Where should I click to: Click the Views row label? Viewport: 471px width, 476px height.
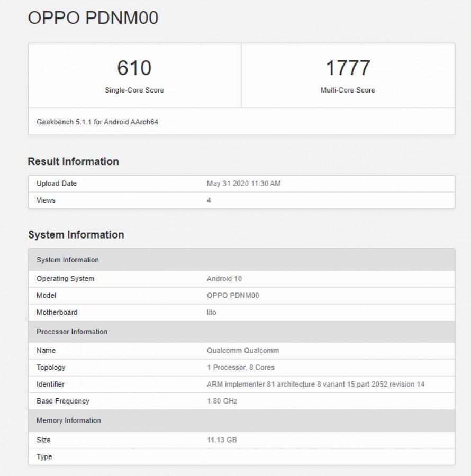[x=46, y=200]
